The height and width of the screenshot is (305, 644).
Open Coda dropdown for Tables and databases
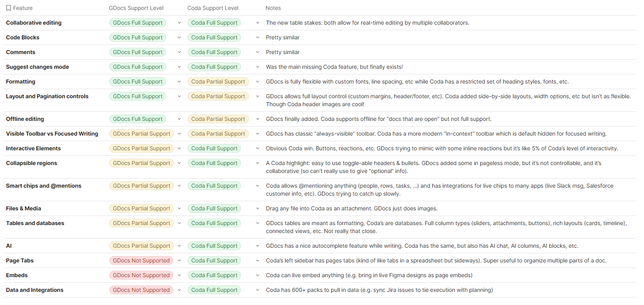pyautogui.click(x=258, y=223)
